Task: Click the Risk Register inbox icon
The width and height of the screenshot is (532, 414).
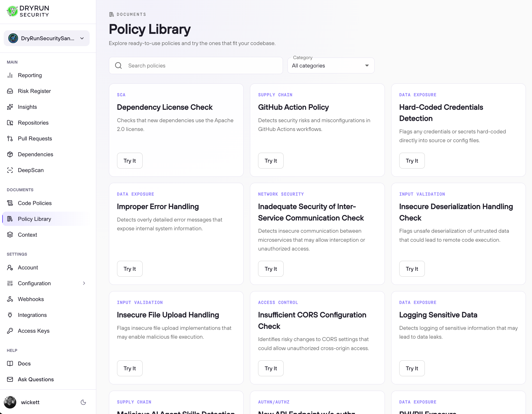Action: pos(10,91)
